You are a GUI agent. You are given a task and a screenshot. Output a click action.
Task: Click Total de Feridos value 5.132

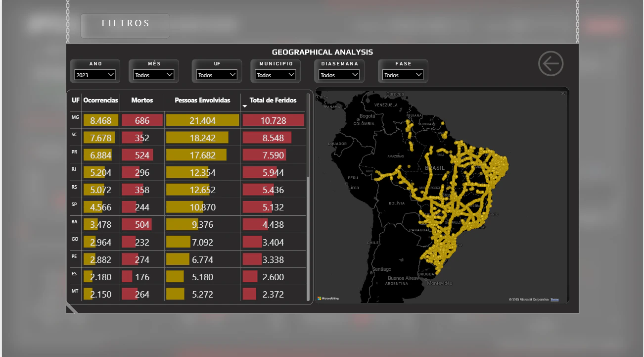pyautogui.click(x=273, y=207)
